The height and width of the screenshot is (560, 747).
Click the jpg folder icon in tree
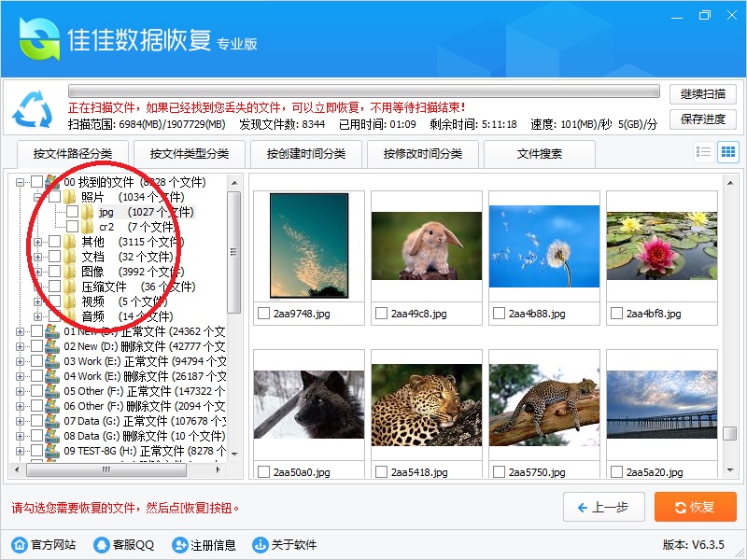point(88,212)
